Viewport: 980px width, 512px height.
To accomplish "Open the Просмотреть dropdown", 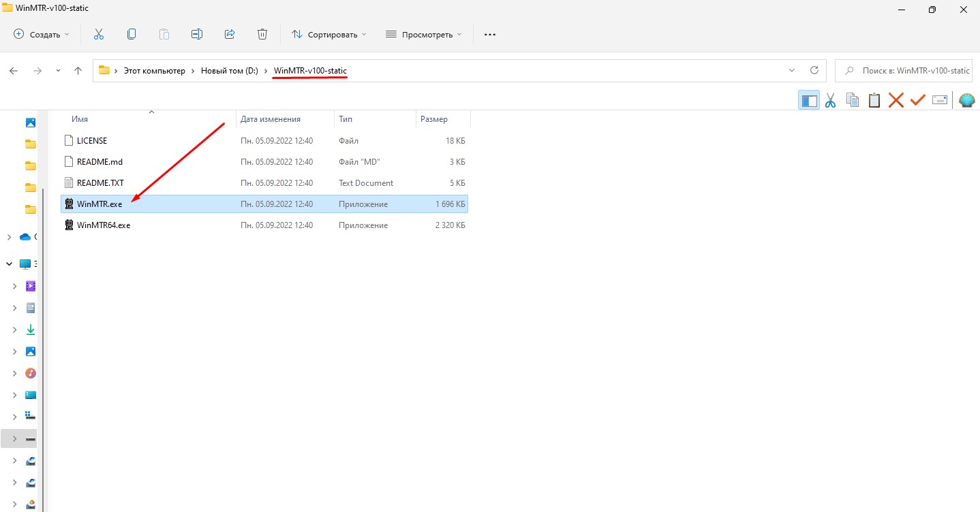I will [x=423, y=34].
